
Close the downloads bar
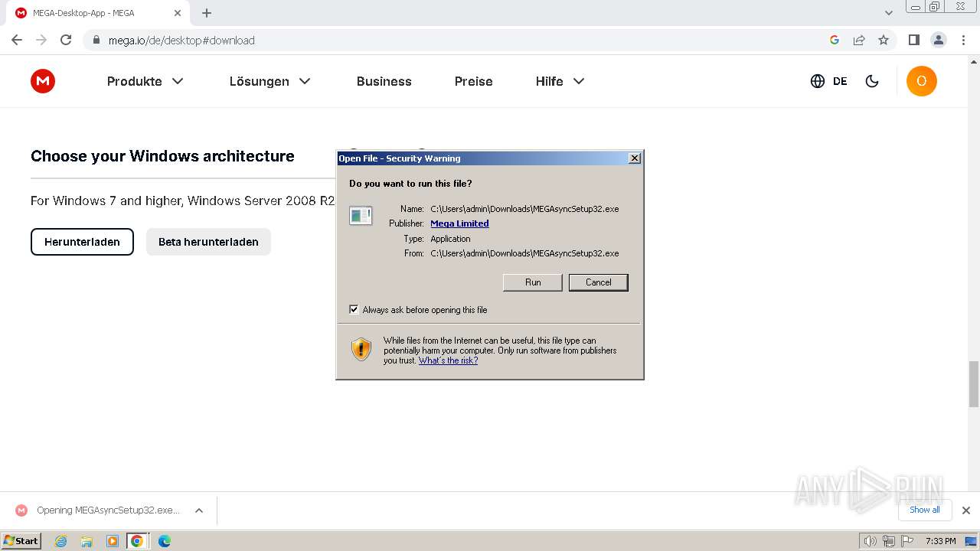[966, 510]
